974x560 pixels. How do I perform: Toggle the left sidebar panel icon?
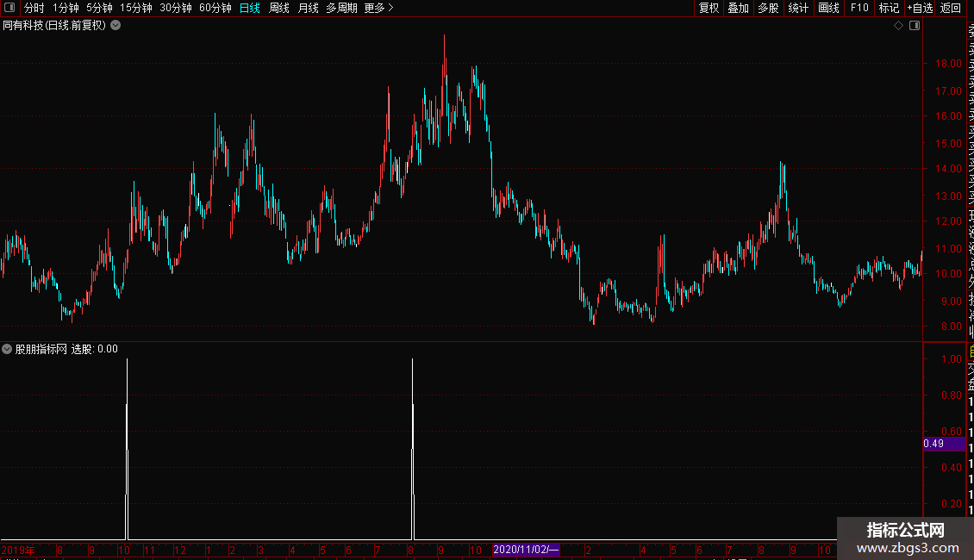point(9,8)
